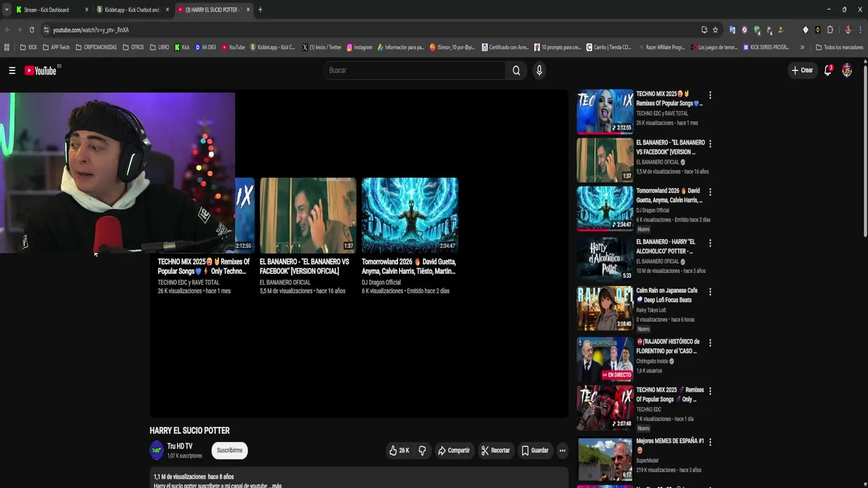Open Chrome three-dot menu
This screenshot has width=868, height=488.
tap(860, 30)
